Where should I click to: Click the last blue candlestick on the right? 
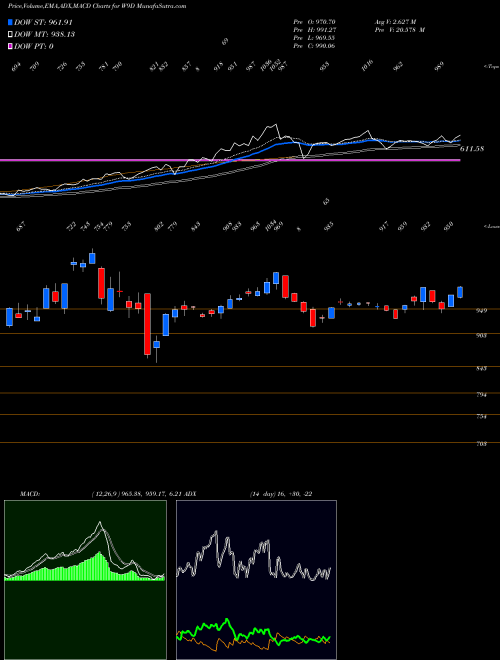460,292
